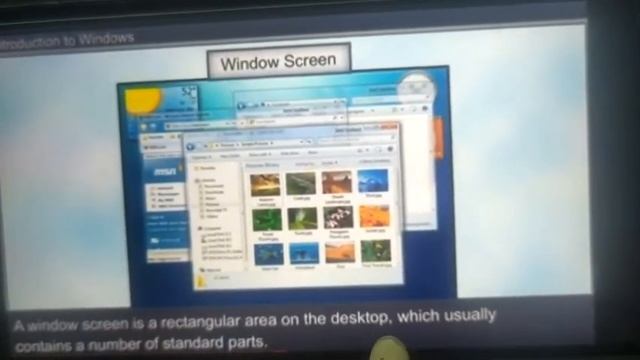Open the brown desert rock thumbnail
The image size is (640, 360).
click(337, 182)
